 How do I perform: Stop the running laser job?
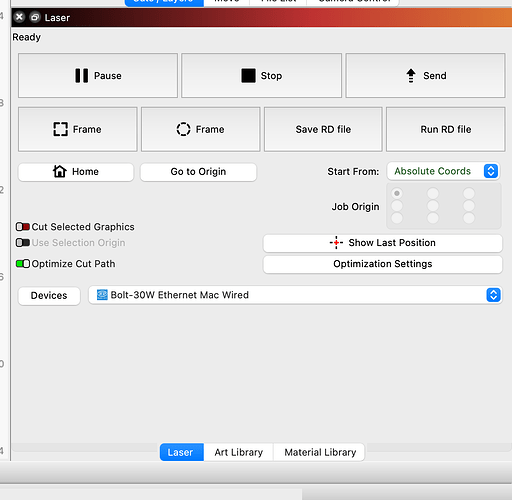pyautogui.click(x=261, y=76)
